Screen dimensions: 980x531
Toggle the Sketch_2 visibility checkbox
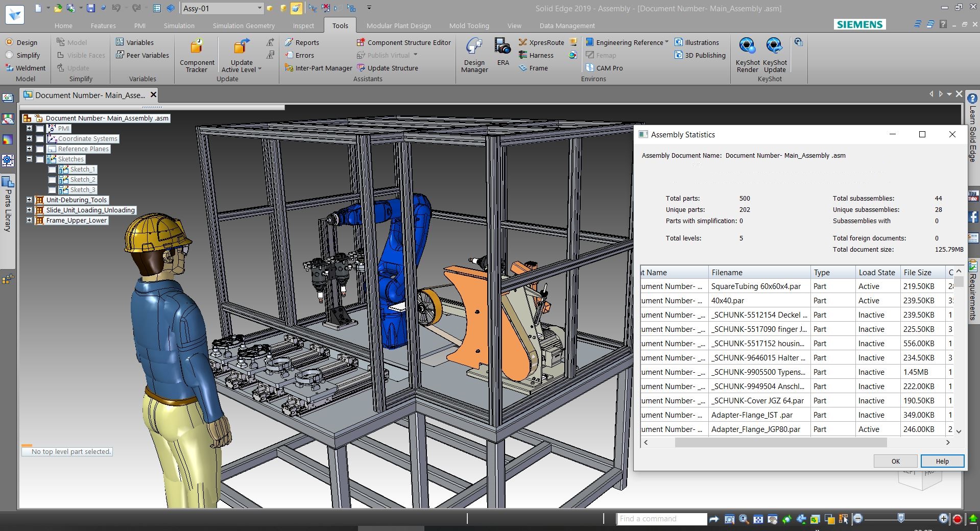point(52,180)
